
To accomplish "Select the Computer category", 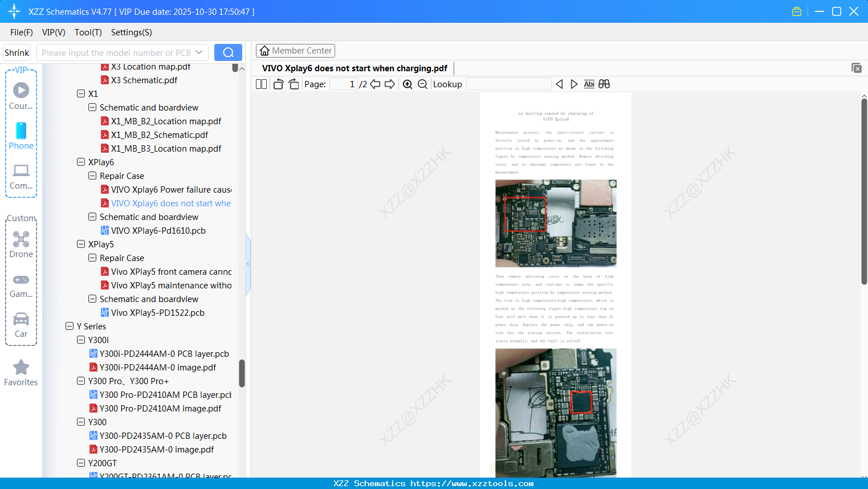I will (x=21, y=176).
